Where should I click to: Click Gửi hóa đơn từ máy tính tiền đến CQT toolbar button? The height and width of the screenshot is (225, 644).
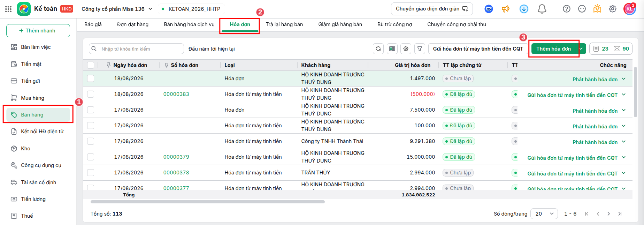[478, 49]
